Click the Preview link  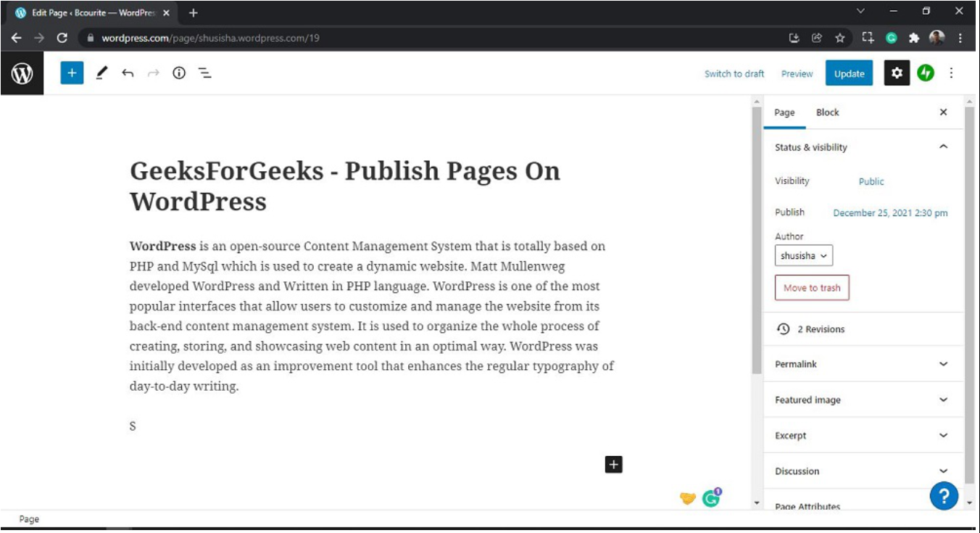(797, 74)
